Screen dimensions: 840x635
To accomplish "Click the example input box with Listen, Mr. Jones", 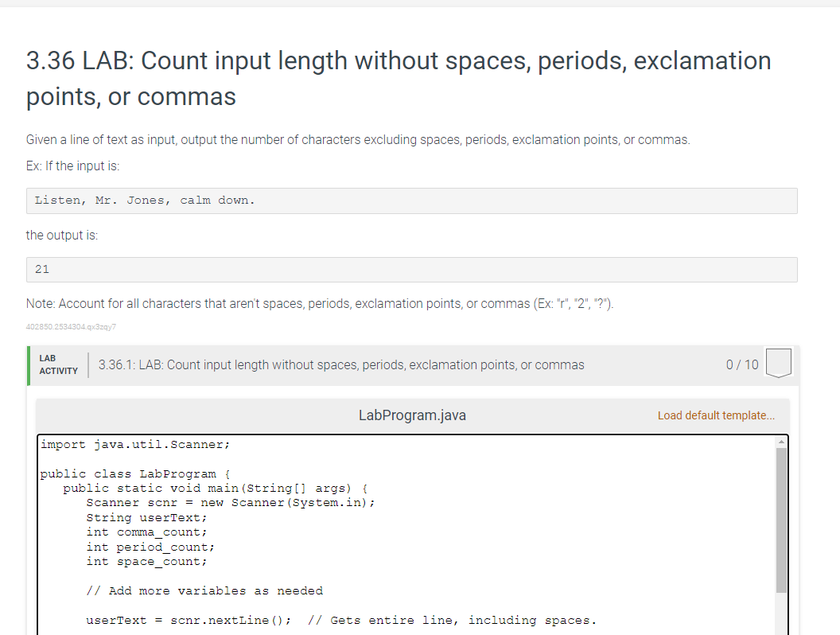I will tap(411, 201).
